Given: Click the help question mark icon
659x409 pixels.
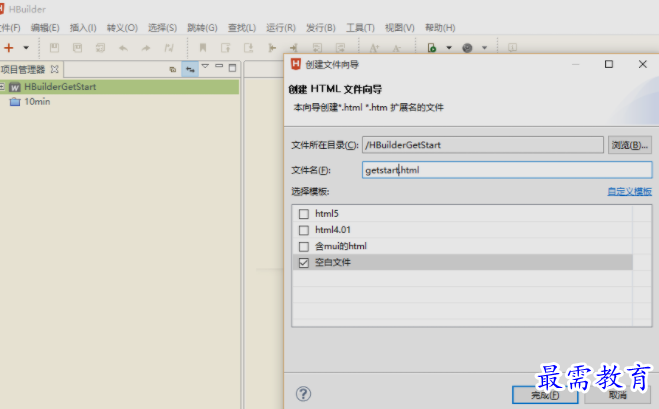Looking at the screenshot, I should 303,394.
